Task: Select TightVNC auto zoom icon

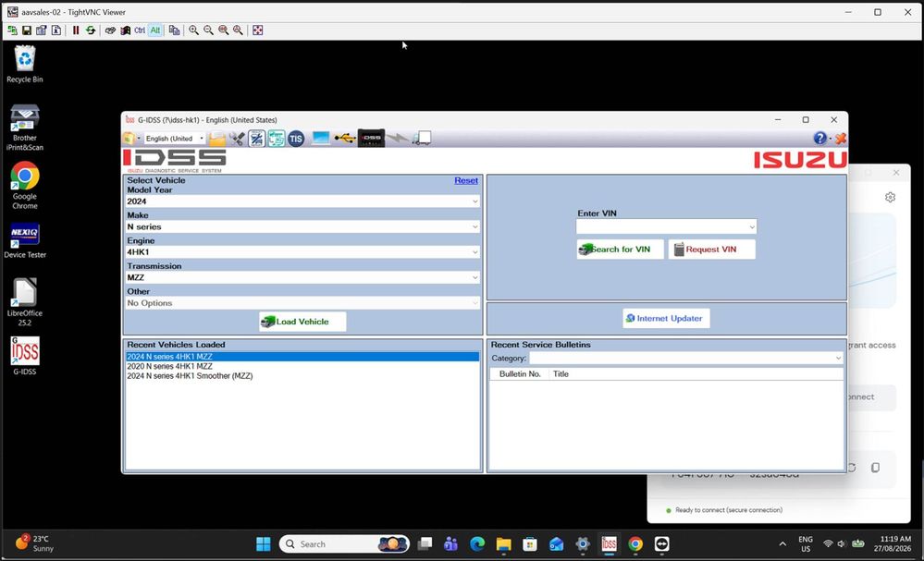Action: (238, 30)
